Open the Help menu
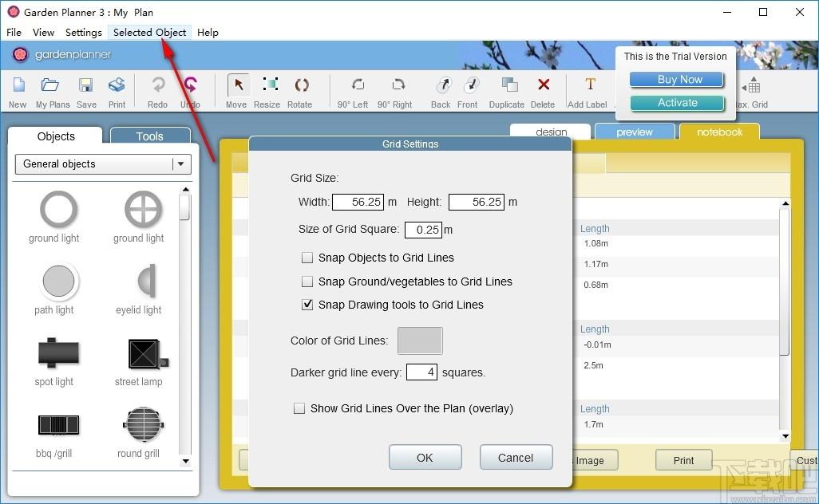The height and width of the screenshot is (504, 819). pos(208,33)
